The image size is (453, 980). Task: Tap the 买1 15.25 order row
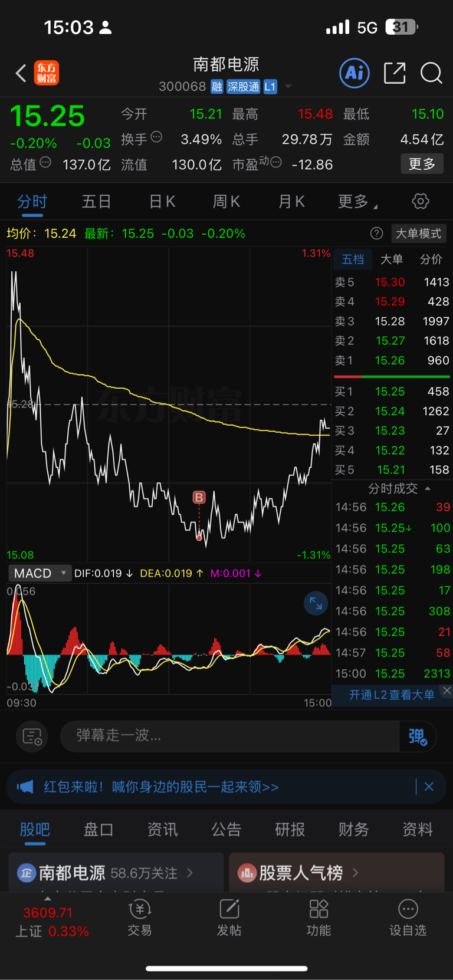(392, 392)
